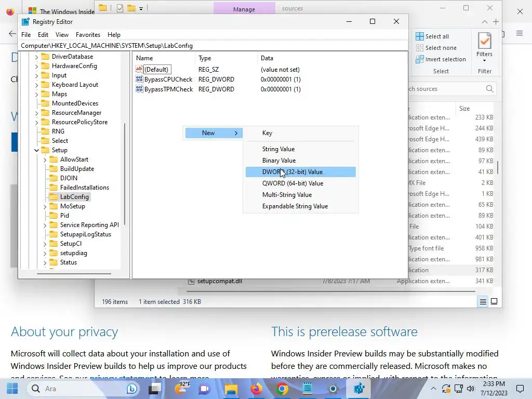
Task: Expand the ResourcePolicyStore key
Action: pos(37,122)
